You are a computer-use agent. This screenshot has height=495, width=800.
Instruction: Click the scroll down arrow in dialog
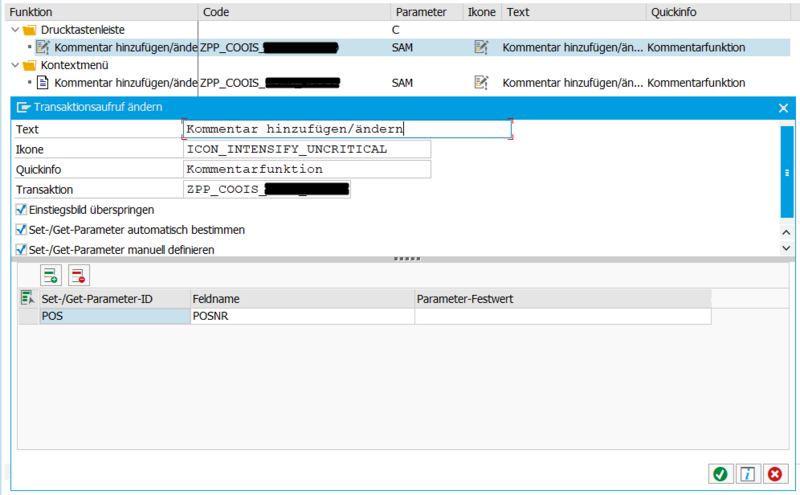coord(786,248)
